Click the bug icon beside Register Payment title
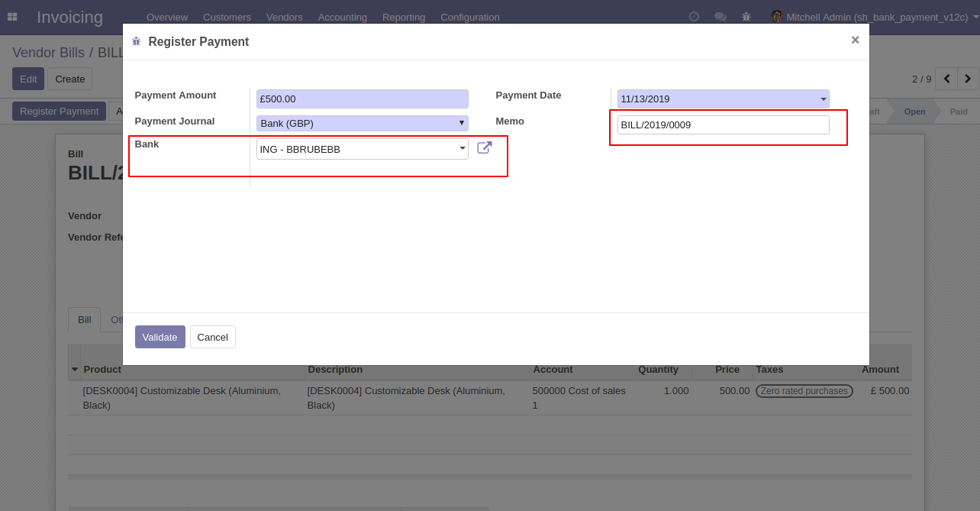The width and height of the screenshot is (980, 511). 136,42
